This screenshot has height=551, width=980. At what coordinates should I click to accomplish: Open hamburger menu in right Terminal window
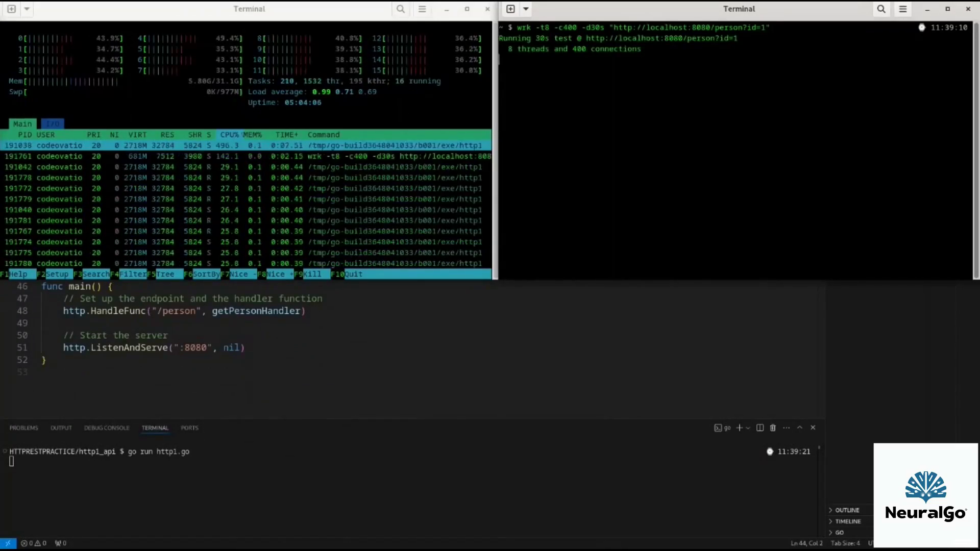coord(902,9)
